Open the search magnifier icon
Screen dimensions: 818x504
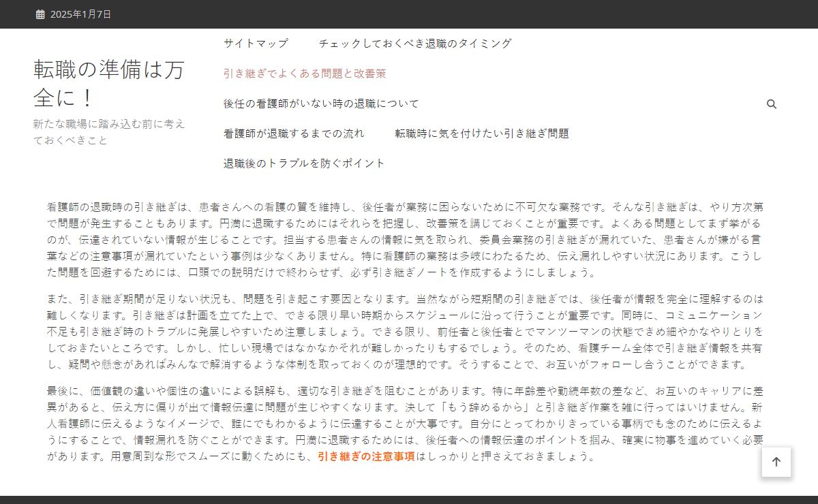772,104
